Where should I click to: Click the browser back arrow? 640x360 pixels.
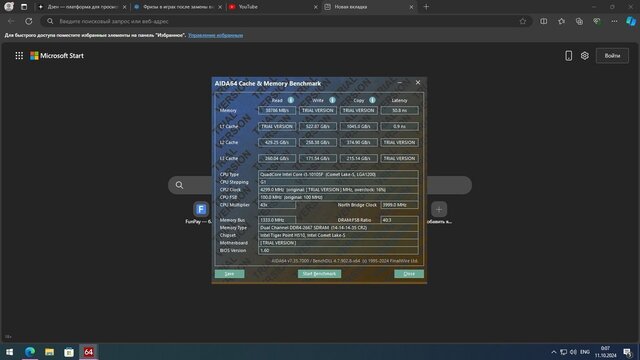pyautogui.click(x=11, y=21)
